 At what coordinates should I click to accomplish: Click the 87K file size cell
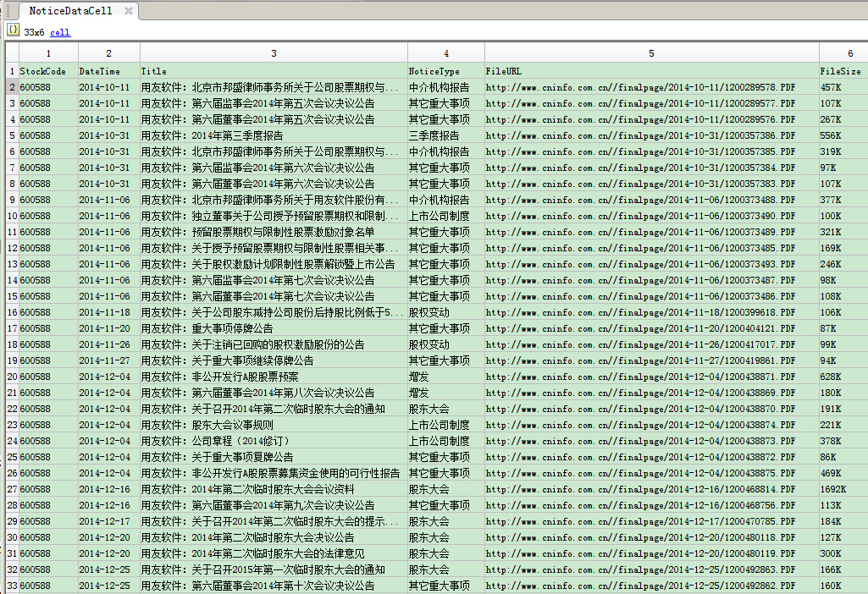[x=843, y=328]
